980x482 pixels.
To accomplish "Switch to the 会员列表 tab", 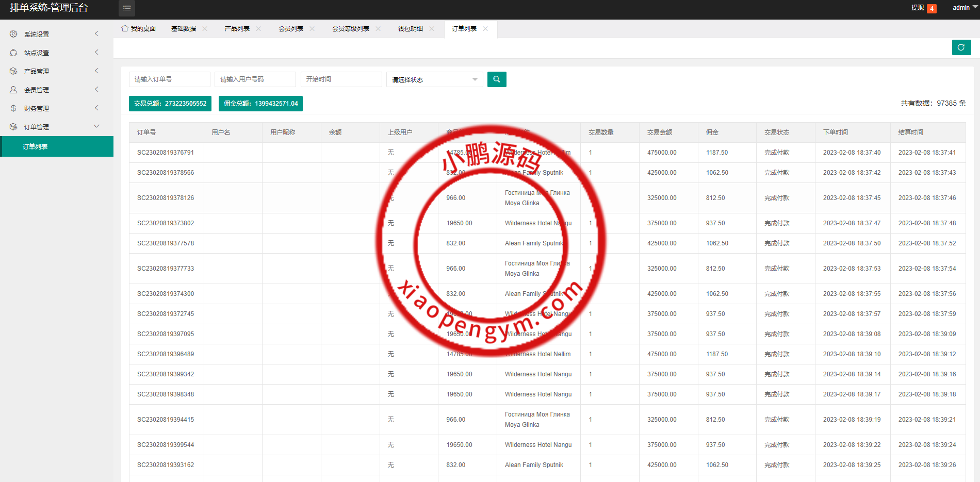I will click(x=291, y=29).
